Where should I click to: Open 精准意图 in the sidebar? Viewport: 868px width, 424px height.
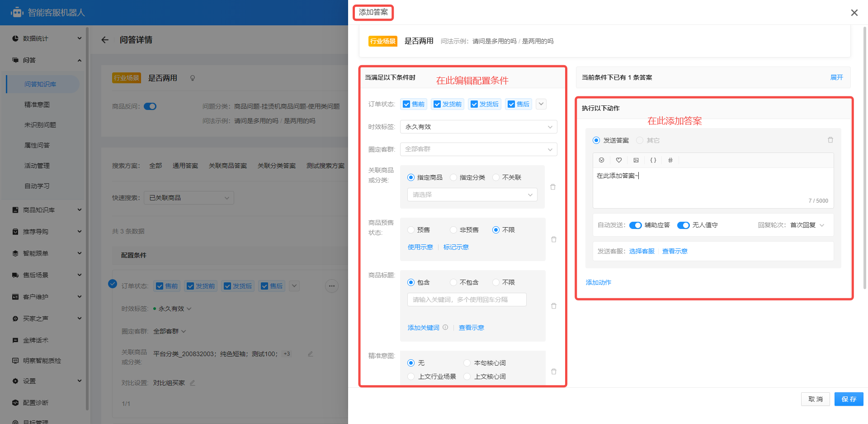pyautogui.click(x=37, y=105)
